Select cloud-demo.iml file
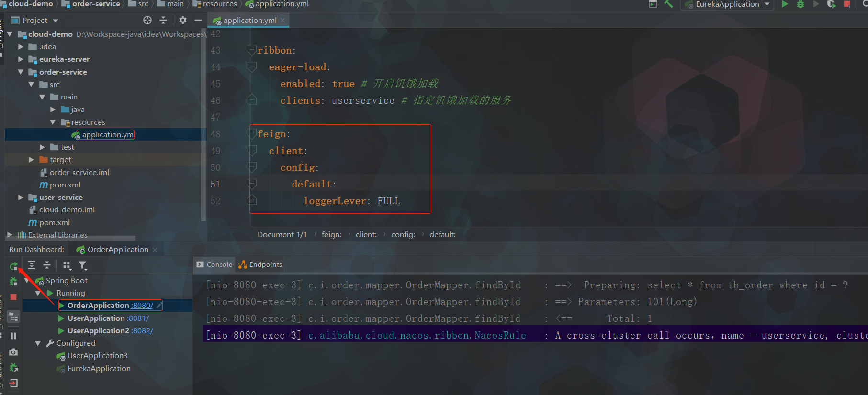The height and width of the screenshot is (395, 868). tap(67, 210)
